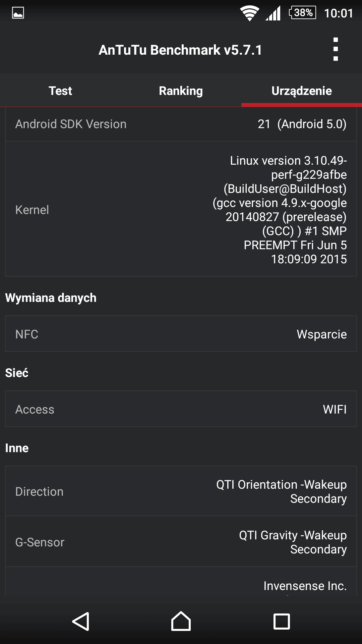Select the Android SDK Version row
The image size is (362, 644).
tap(181, 124)
